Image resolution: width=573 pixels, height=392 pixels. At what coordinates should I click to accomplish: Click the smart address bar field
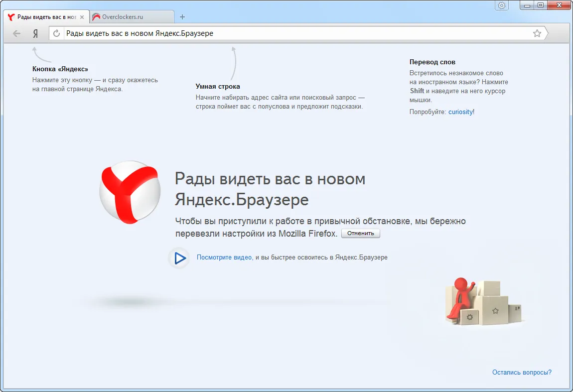298,33
